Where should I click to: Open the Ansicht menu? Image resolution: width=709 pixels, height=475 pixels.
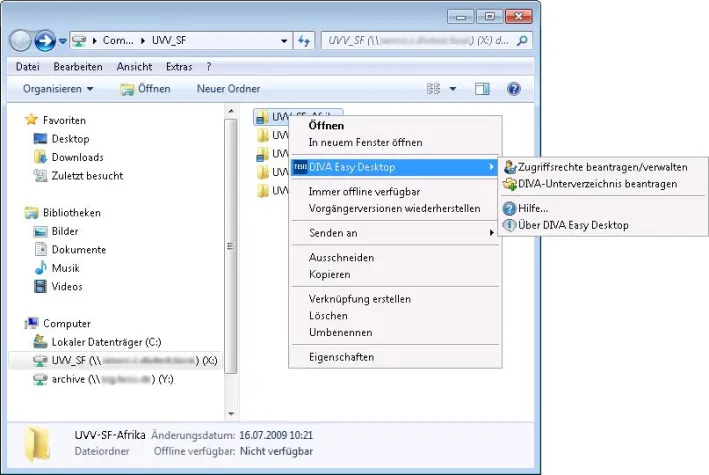tap(134, 66)
